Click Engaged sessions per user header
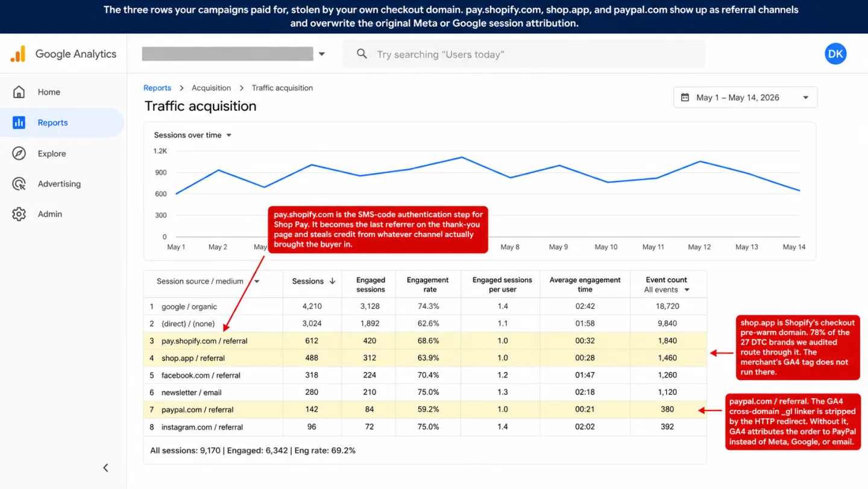Image resolution: width=868 pixels, height=489 pixels. click(x=502, y=285)
